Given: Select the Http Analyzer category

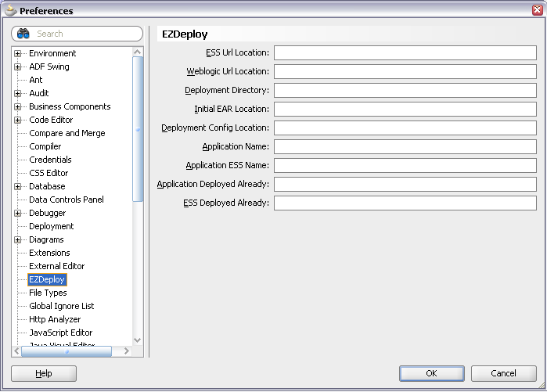Looking at the screenshot, I should pyautogui.click(x=55, y=319).
